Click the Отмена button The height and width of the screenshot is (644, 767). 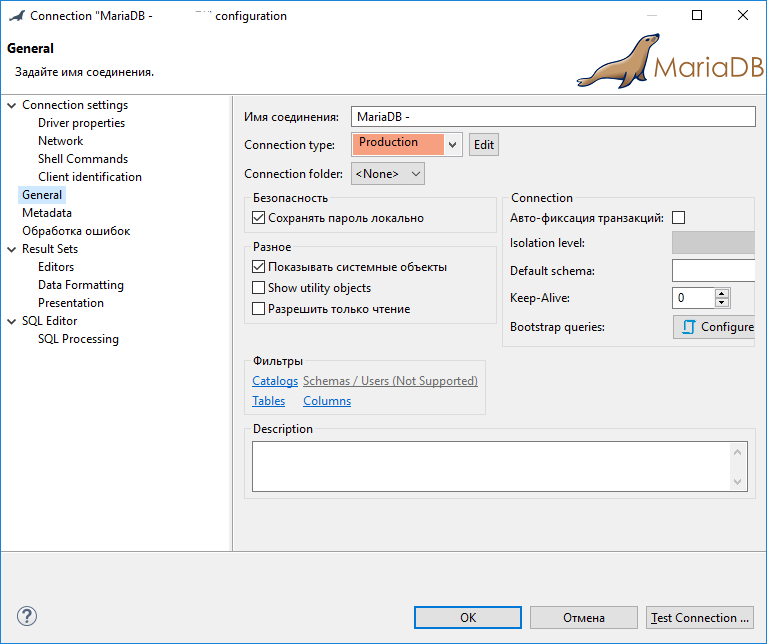(584, 618)
